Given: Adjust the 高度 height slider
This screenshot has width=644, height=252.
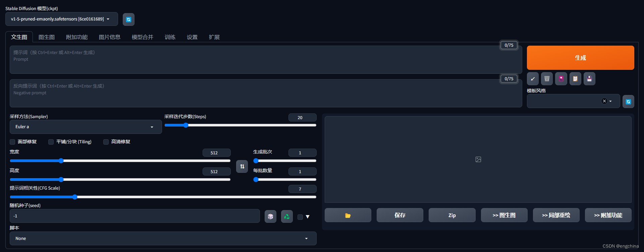Looking at the screenshot, I should 120,180.
